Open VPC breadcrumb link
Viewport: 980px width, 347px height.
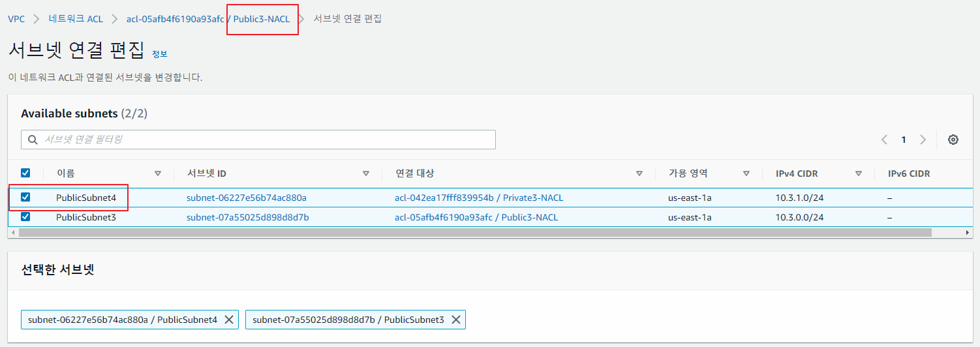16,19
